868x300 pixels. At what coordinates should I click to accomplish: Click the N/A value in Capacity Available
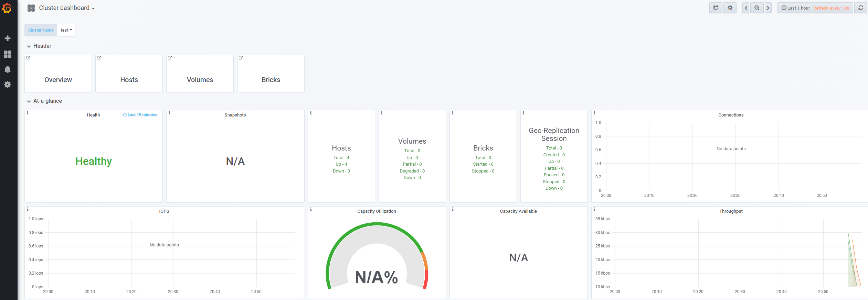pos(519,257)
